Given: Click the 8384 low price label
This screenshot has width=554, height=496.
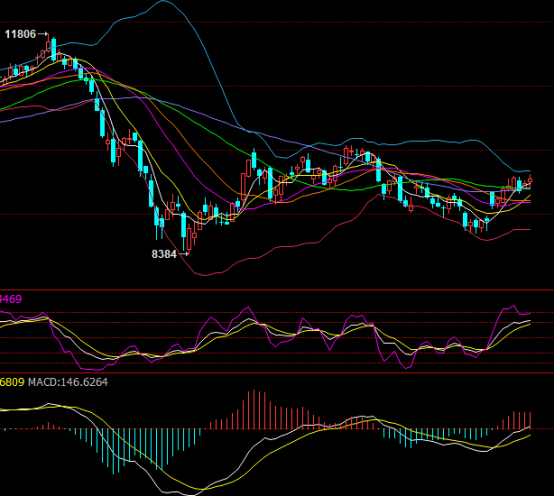Looking at the screenshot, I should (164, 254).
